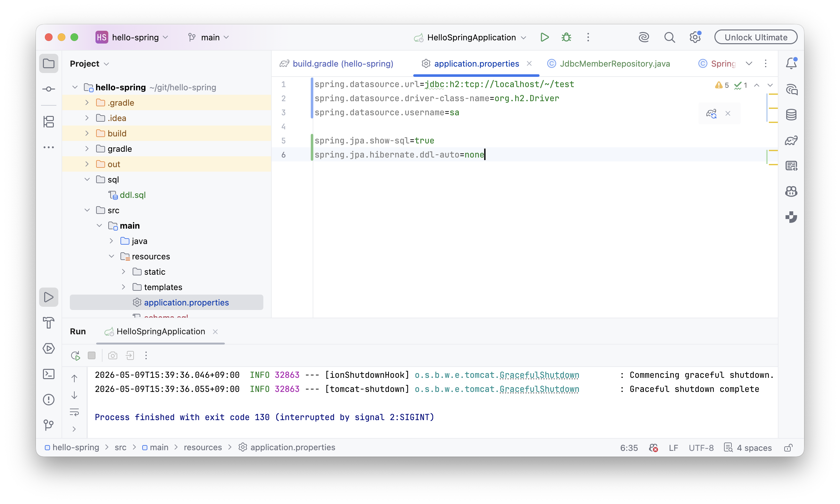Open the AI Chat tool window on right sidebar
840x504 pixels.
pyautogui.click(x=791, y=89)
